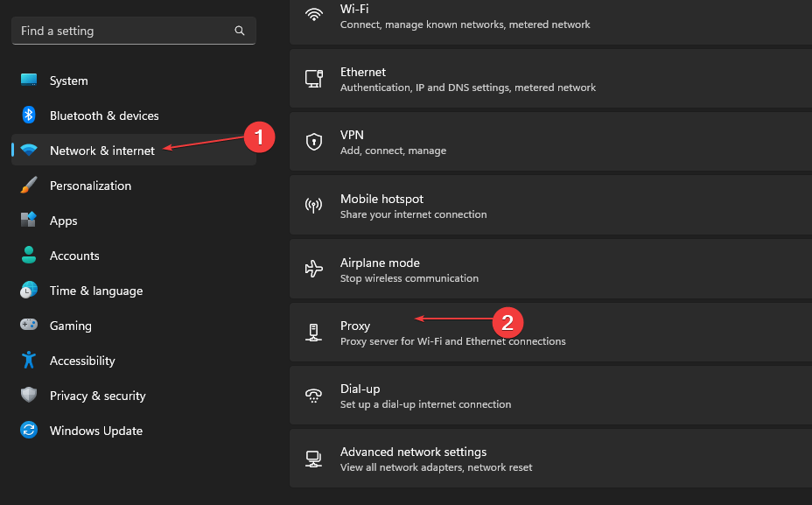
Task: Open the Proxy settings entry
Action: (394, 332)
